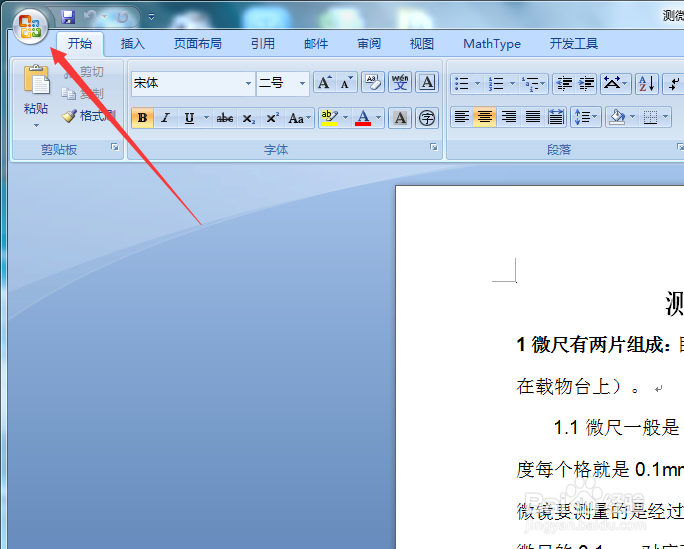
Task: Toggle Superscript formatting
Action: 273,118
